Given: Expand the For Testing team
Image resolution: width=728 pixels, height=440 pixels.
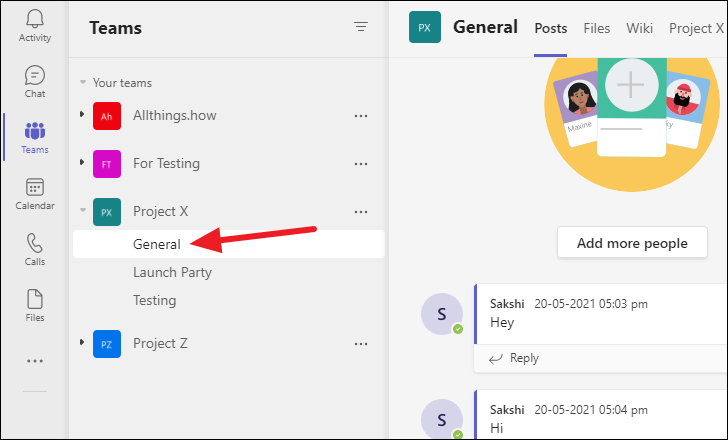Looking at the screenshot, I should (82, 162).
